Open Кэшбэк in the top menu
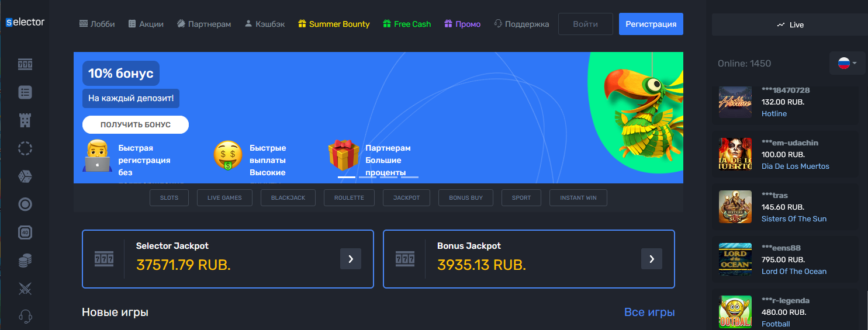The height and width of the screenshot is (330, 868). [x=265, y=24]
